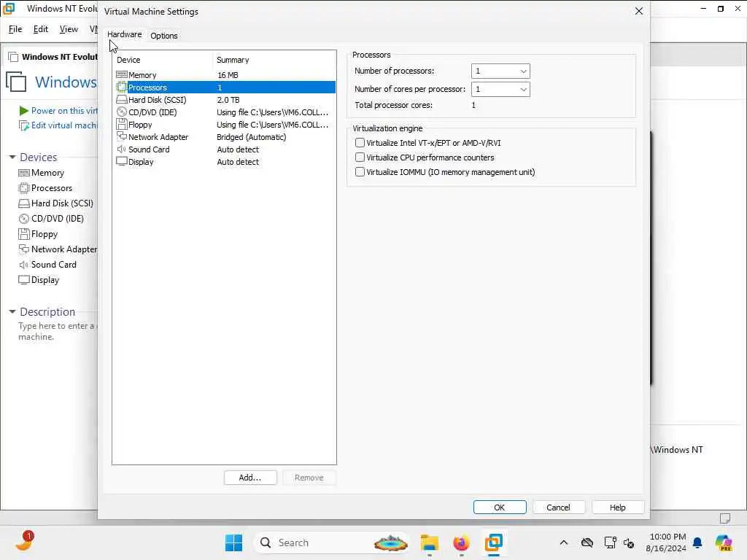747x560 pixels.
Task: Show hidden system tray icons
Action: pos(564,542)
